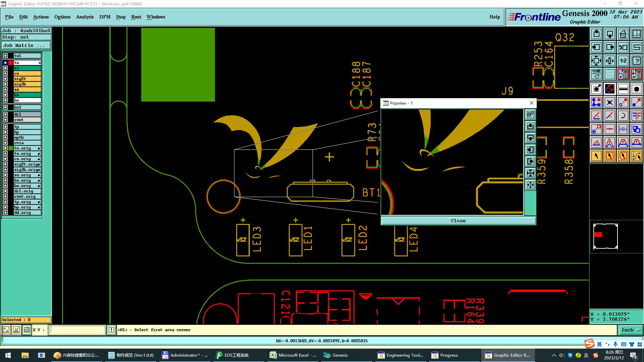This screenshot has height=362, width=644.
Task: Expand the to layer options marker
Action: pos(40,63)
